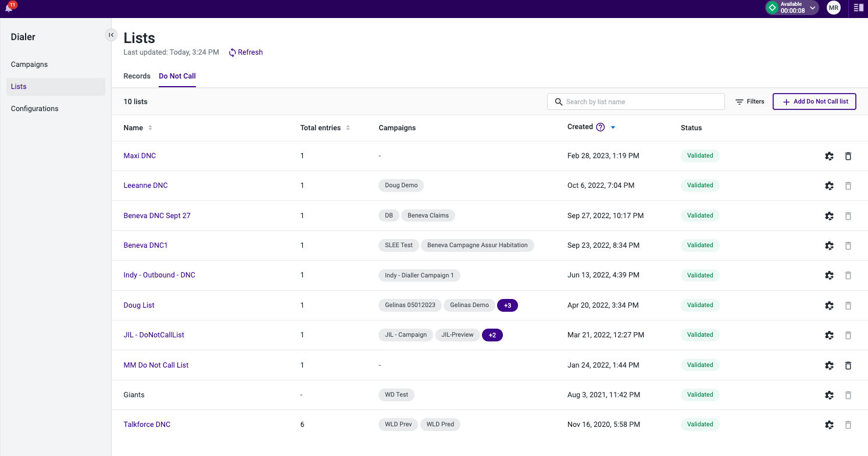Toggle Total entries column sorting
This screenshot has width=868, height=456.
(x=347, y=127)
